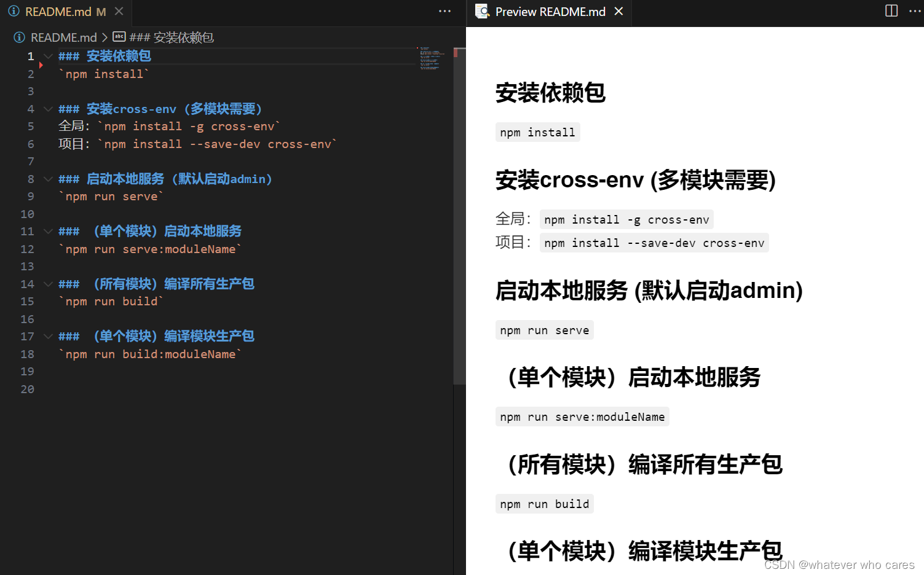Click line 6 'npm install --save-dev cross-env'
Image resolution: width=924 pixels, height=575 pixels.
(218, 144)
